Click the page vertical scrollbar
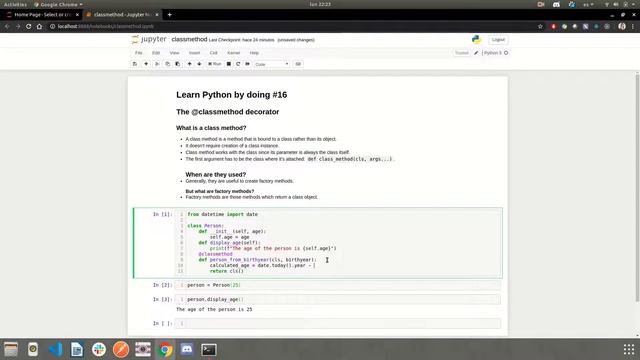The height and width of the screenshot is (360, 640). 637,188
